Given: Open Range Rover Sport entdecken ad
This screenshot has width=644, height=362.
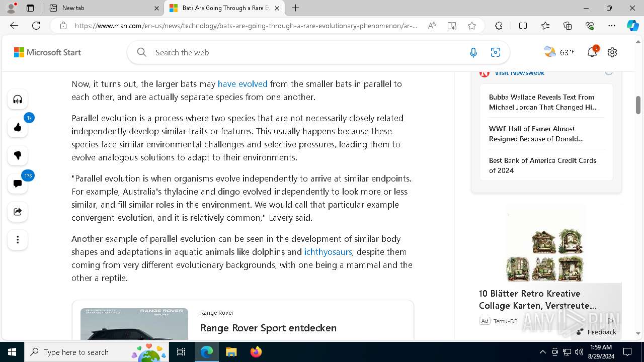Looking at the screenshot, I should click(x=268, y=328).
